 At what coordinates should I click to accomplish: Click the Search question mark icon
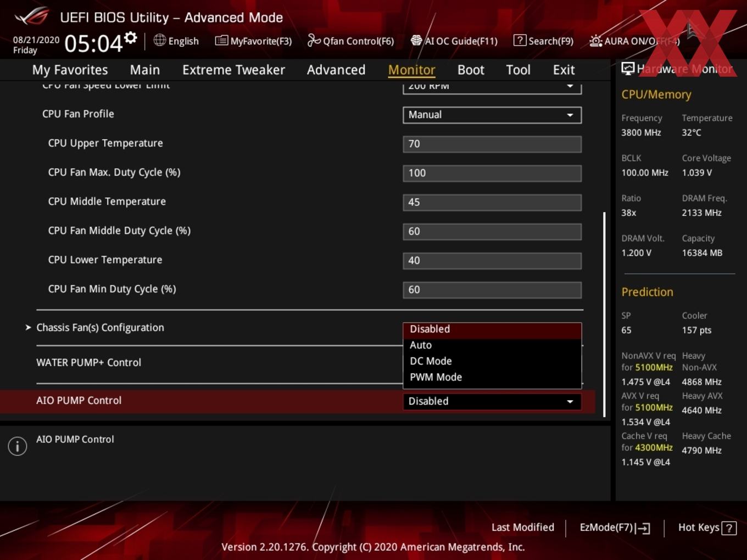[519, 40]
